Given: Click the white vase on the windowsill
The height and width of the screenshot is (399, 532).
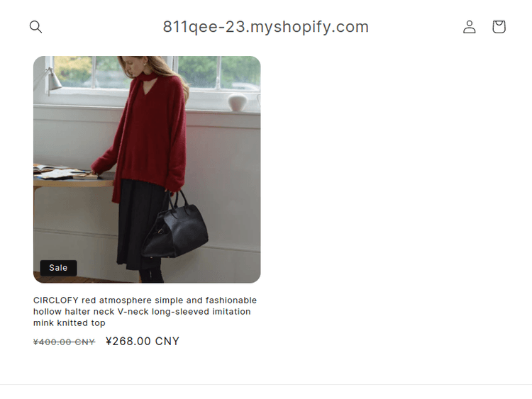Looking at the screenshot, I should 237,102.
